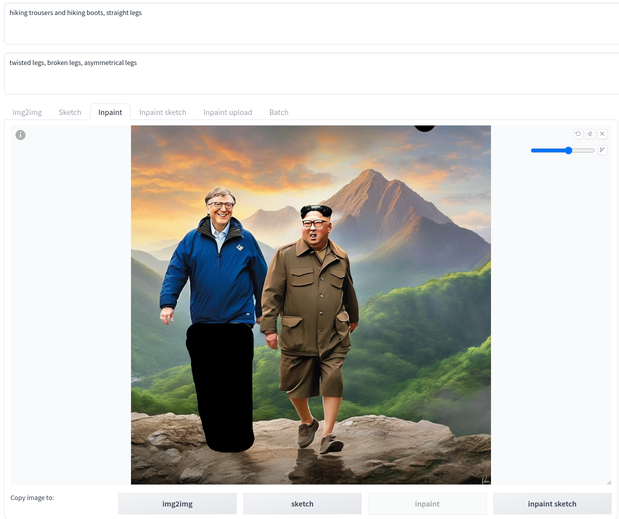This screenshot has height=519, width=619.
Task: Focus the negative prompt text box
Action: click(311, 74)
